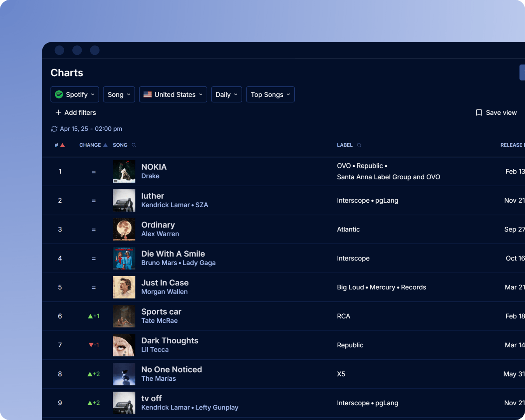Click the Spotify logo icon in platform filter
This screenshot has width=525, height=420.
point(59,94)
